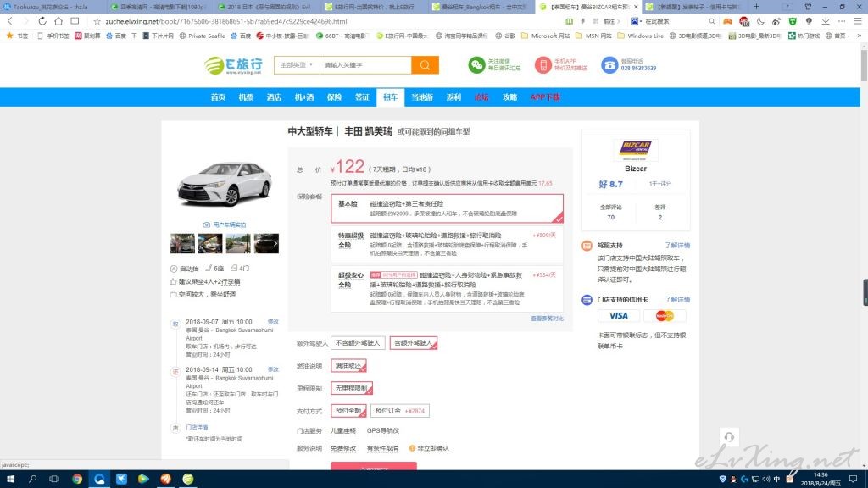Viewport: 868px width, 488px height.
Task: Choose 含额外驾驶人 option
Action: click(x=414, y=343)
